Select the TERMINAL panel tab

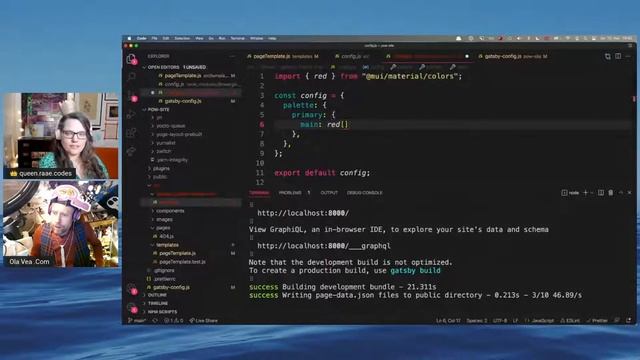[x=259, y=193]
